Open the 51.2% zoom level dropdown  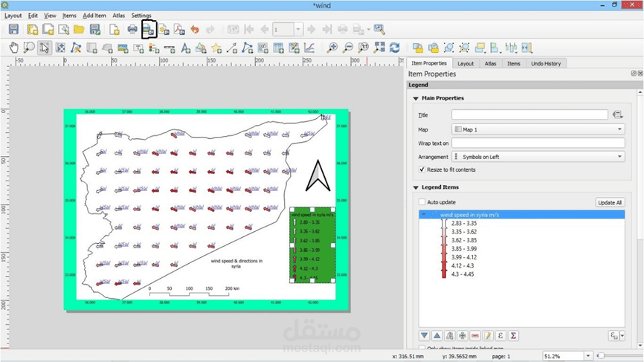click(588, 356)
